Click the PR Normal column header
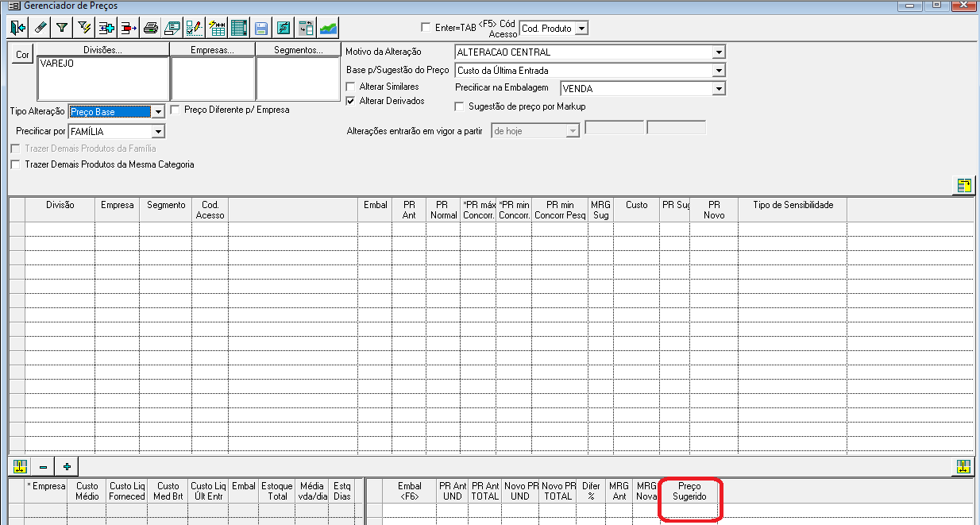Viewport: 980px width, 525px height. pyautogui.click(x=443, y=210)
